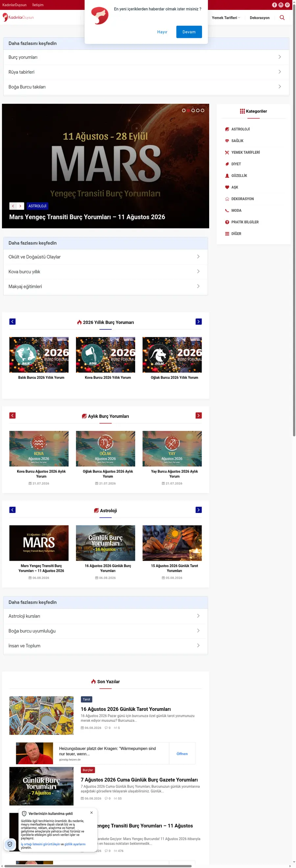Expand Burç yorumları row chevron
Viewport: 296px width, 868px height.
pyautogui.click(x=280, y=57)
